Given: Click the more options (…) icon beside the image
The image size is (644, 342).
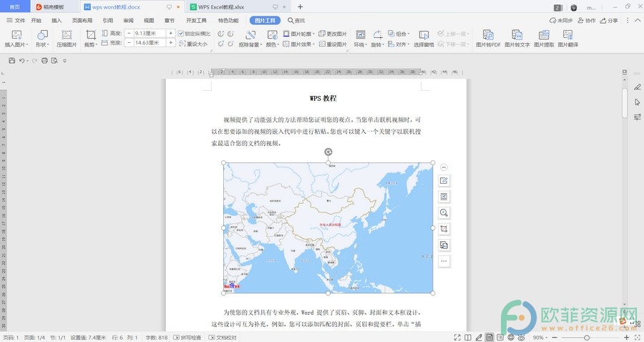Looking at the screenshot, I should (x=444, y=261).
